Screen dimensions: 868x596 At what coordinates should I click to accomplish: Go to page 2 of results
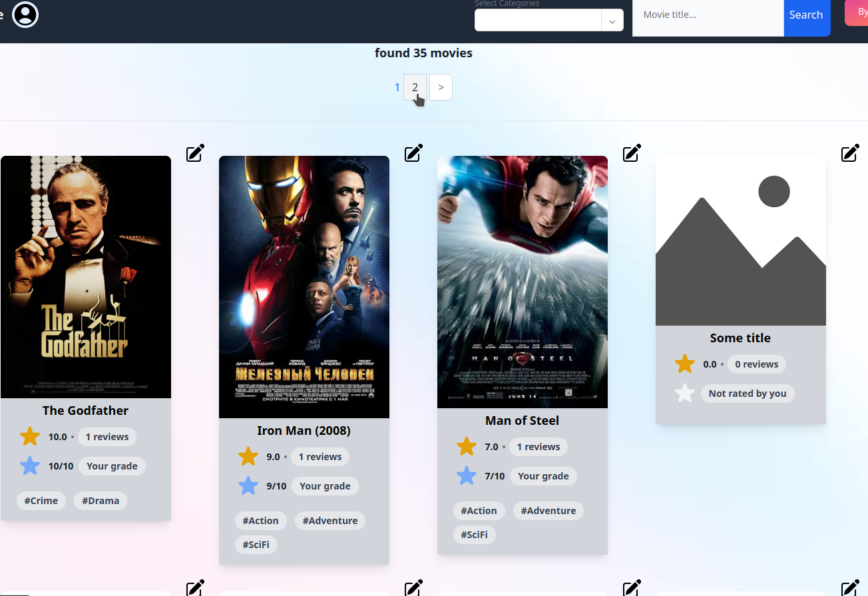pyautogui.click(x=415, y=87)
